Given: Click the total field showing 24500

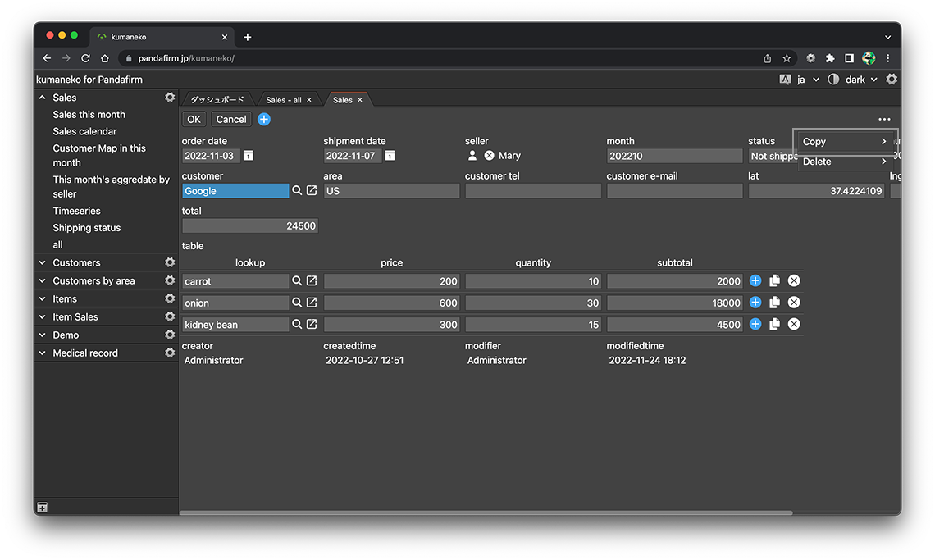Looking at the screenshot, I should (x=249, y=226).
